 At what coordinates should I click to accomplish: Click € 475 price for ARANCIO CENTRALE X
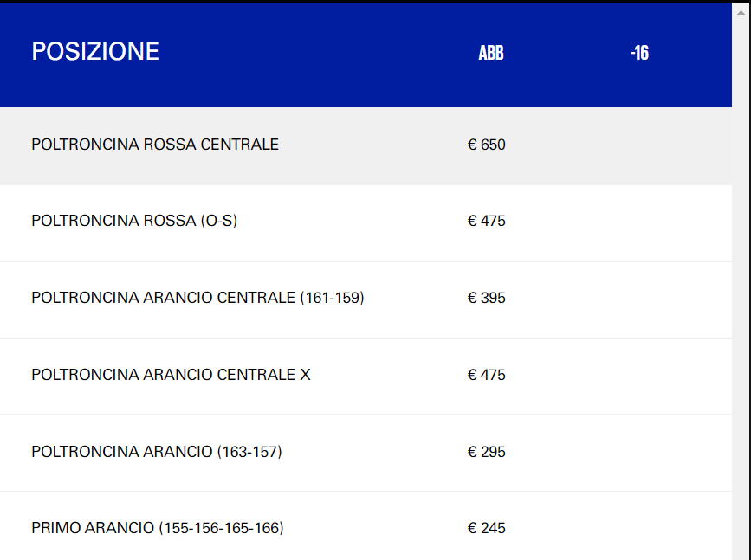pyautogui.click(x=487, y=375)
